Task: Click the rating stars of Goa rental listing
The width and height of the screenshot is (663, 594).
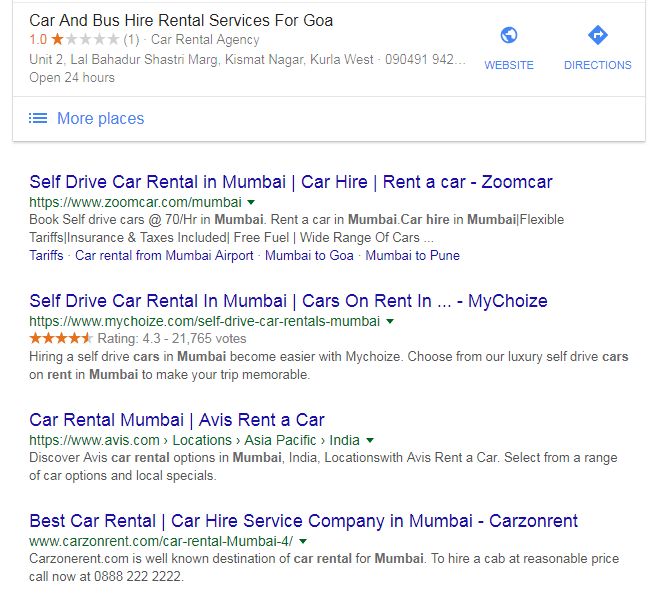Action: pos(85,40)
